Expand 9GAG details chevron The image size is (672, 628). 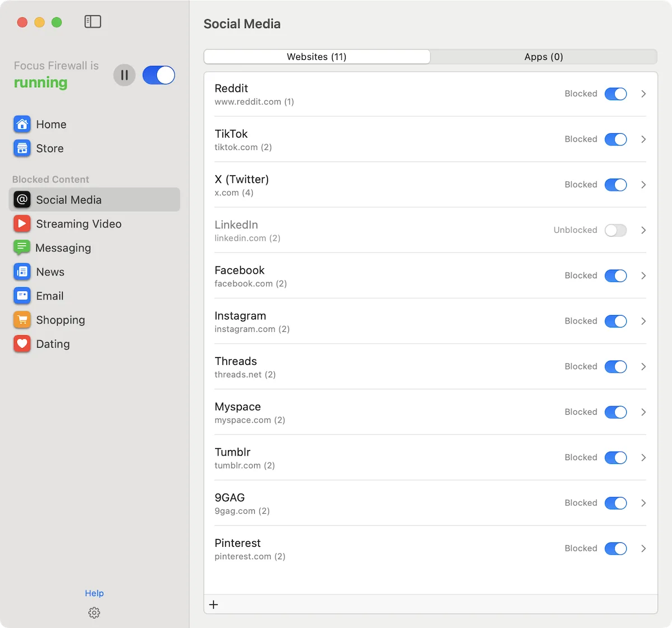643,503
